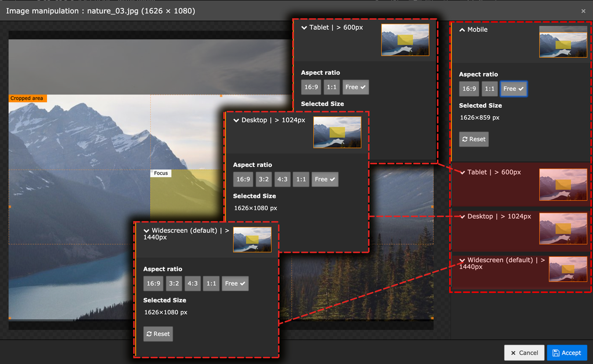Pick 4:3 ratio in the Widescreen callout
This screenshot has width=593, height=364.
click(x=192, y=283)
